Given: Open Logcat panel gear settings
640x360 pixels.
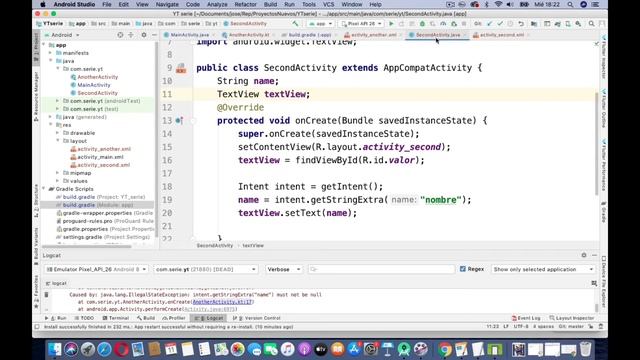Looking at the screenshot, I should 584,255.
